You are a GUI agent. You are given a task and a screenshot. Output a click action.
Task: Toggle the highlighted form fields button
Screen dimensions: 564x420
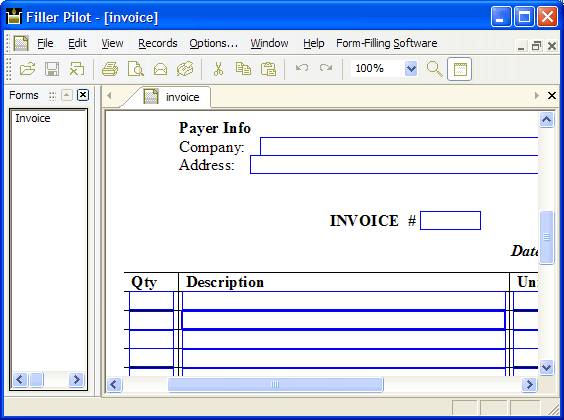tap(460, 69)
